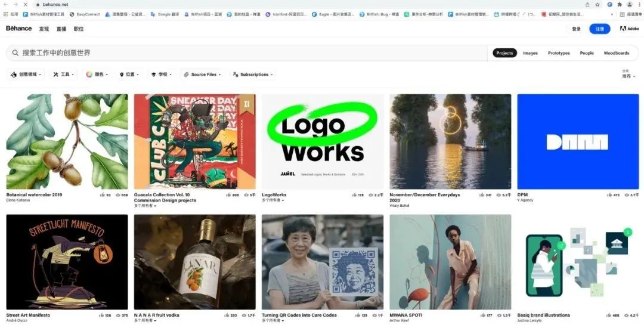Screen dimensions: 644x331
Task: Expand the 创意领域 filter dropdown
Action: (27, 75)
